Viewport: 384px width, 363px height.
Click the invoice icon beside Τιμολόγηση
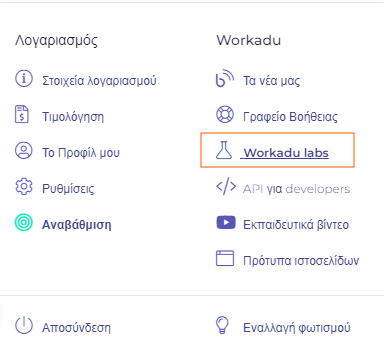click(22, 114)
